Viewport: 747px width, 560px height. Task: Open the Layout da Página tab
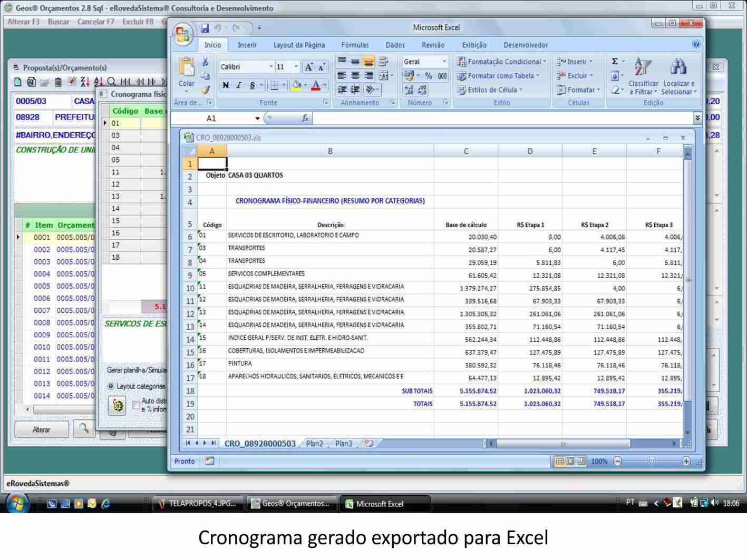click(x=299, y=45)
